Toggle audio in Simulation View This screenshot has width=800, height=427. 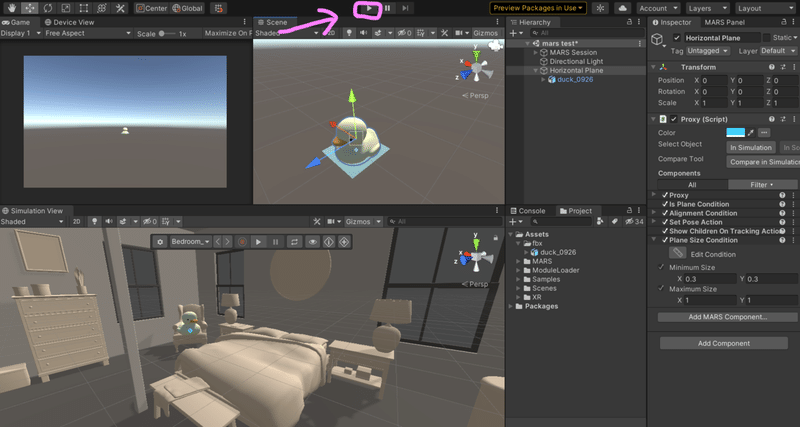click(x=108, y=221)
